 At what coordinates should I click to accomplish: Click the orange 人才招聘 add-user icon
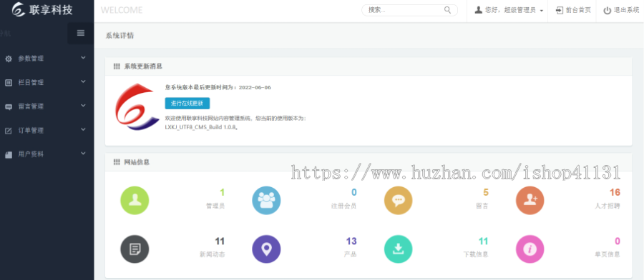click(x=530, y=201)
